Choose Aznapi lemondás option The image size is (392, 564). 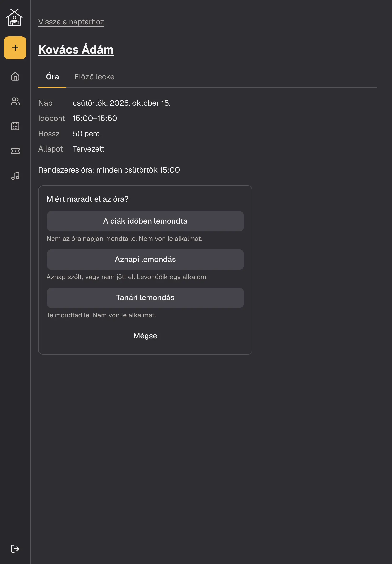click(145, 260)
